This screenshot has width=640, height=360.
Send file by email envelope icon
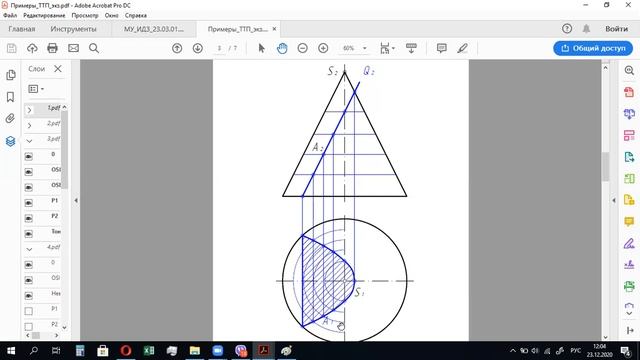tap(73, 48)
